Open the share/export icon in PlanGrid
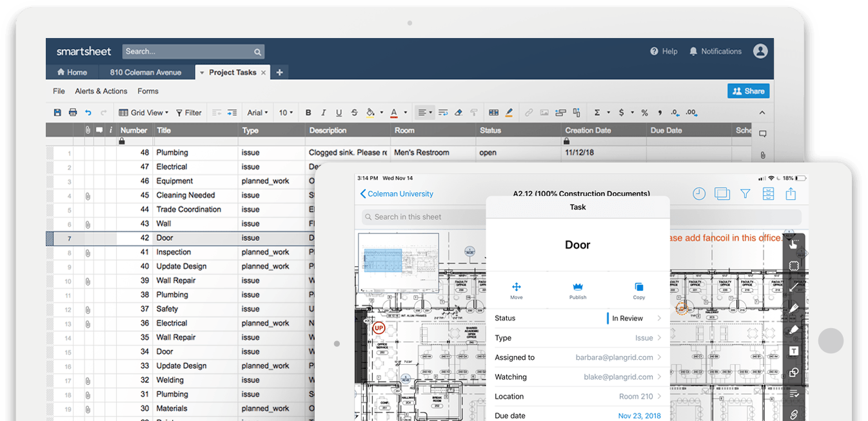 (x=791, y=193)
